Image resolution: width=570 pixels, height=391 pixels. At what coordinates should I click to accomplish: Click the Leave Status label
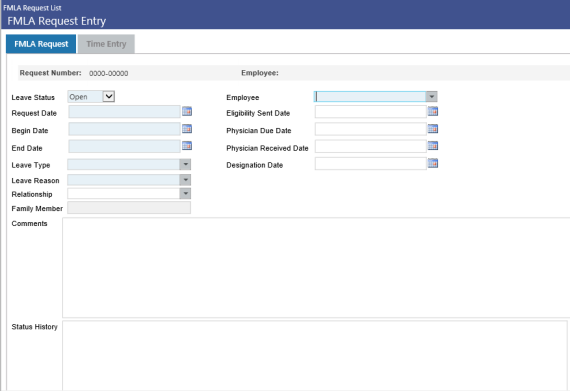point(33,97)
